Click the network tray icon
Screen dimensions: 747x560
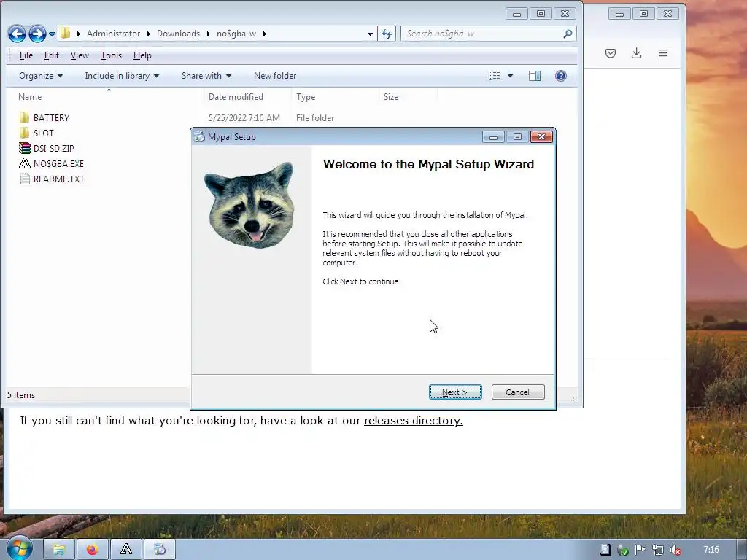point(658,550)
